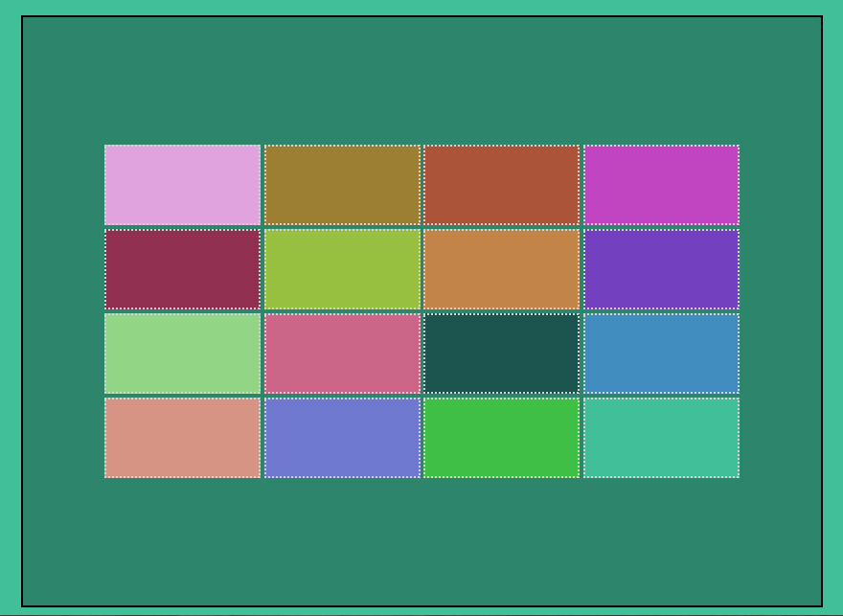This screenshot has height=616, width=843.
Task: Select the dark maroon swatch in second row
Action: point(182,268)
